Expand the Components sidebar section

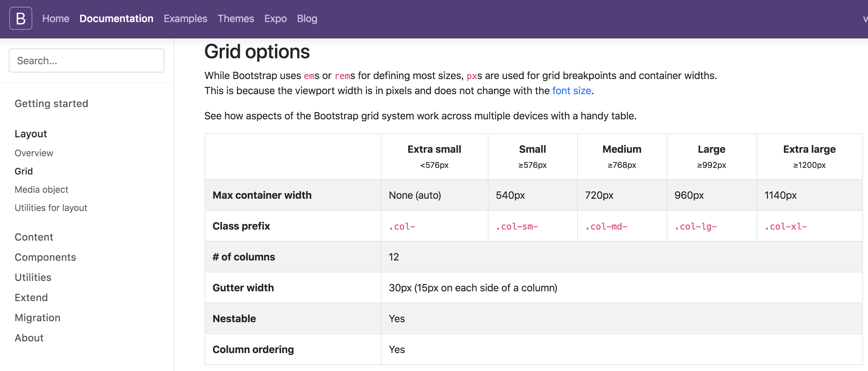pyautogui.click(x=45, y=257)
